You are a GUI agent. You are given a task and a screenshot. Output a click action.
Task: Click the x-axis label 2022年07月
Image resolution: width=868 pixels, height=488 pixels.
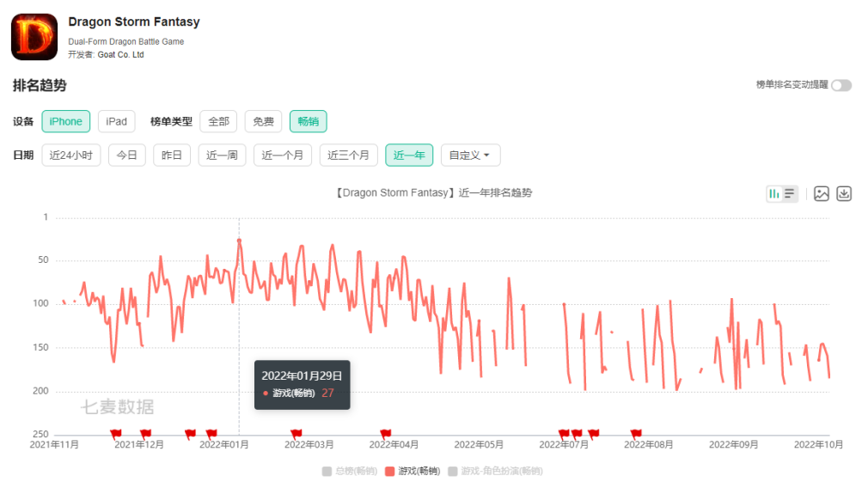coord(564,445)
